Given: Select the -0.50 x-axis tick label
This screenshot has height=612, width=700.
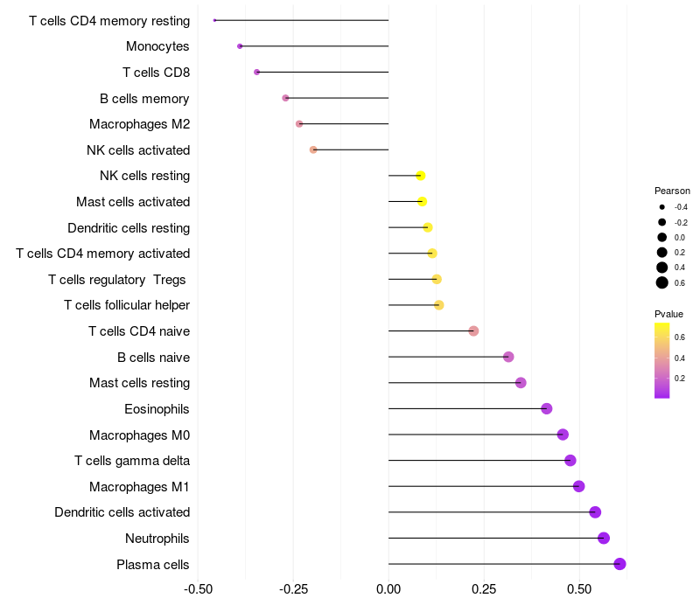Looking at the screenshot, I should (199, 588).
